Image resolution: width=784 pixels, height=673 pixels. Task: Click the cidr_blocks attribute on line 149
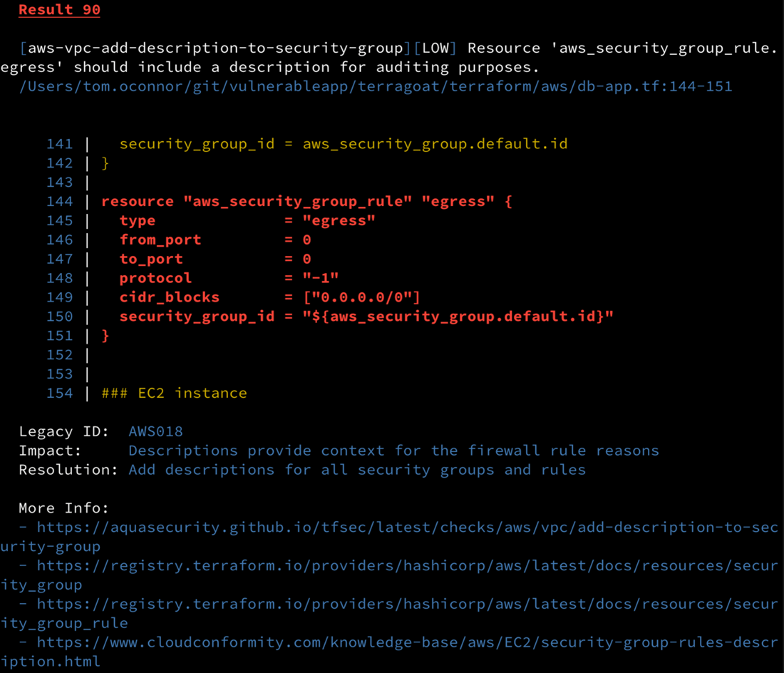[170, 297]
